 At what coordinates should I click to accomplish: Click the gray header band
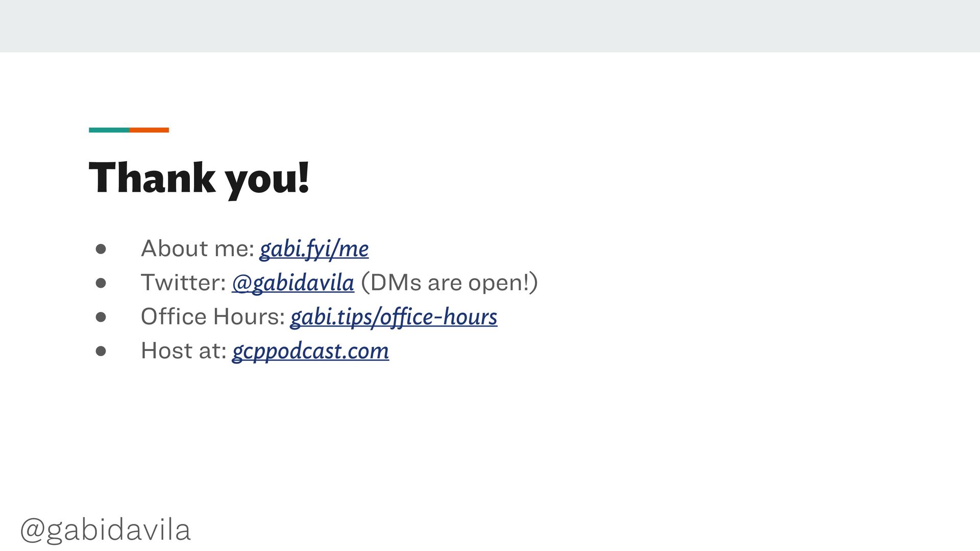pos(490,26)
